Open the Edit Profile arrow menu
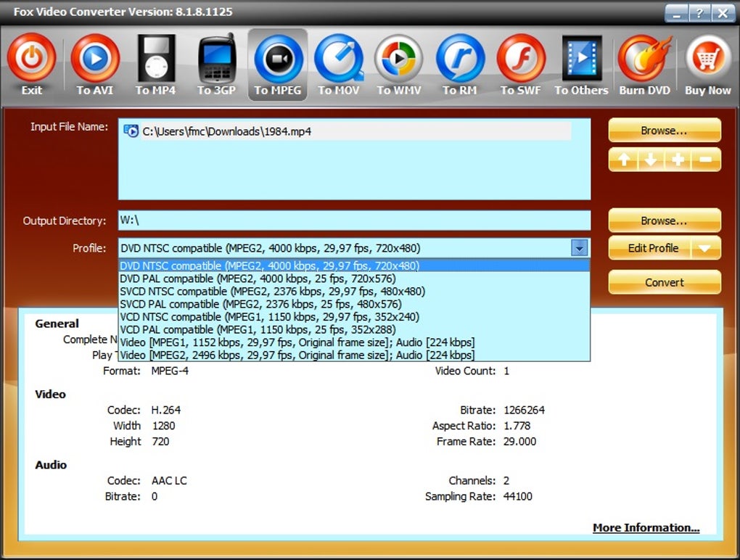Viewport: 740px width, 560px height. pos(705,248)
